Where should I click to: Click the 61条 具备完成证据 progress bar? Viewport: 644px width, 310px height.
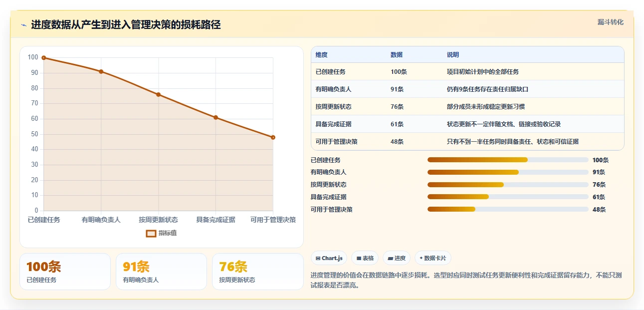[508, 197]
